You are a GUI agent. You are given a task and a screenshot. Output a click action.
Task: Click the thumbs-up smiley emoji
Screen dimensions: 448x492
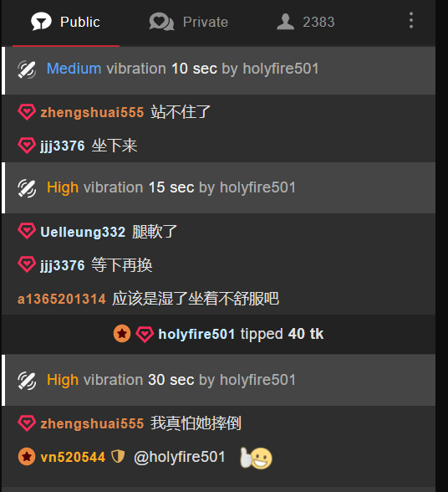click(x=256, y=459)
